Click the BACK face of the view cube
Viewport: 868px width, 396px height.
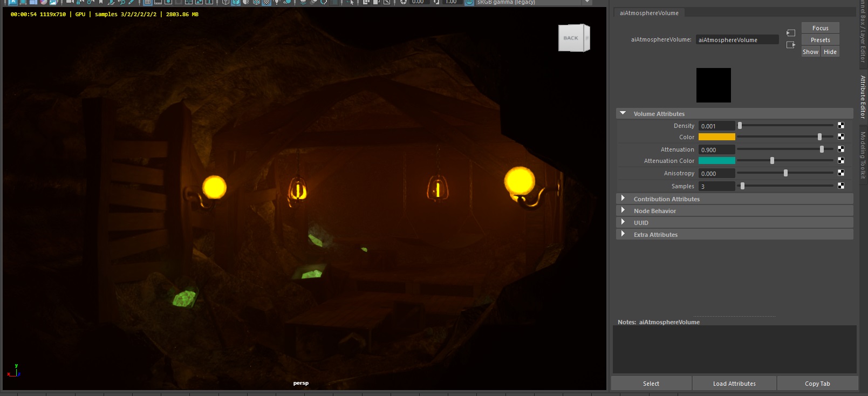[571, 38]
